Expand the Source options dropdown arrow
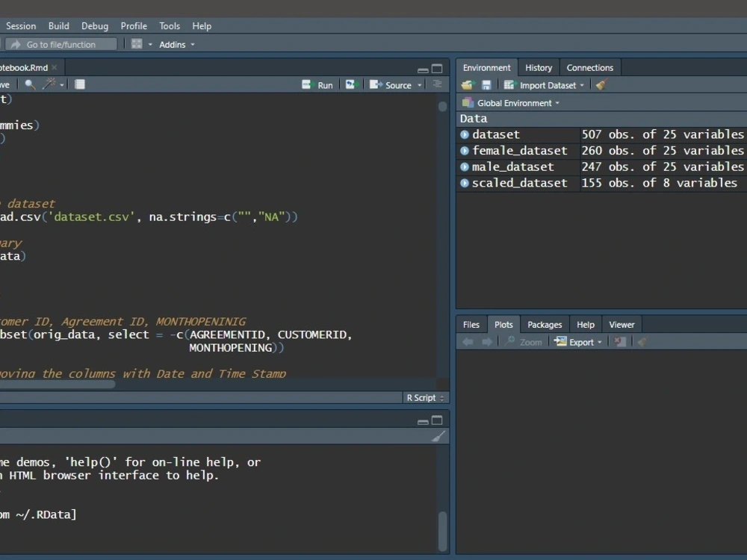 (x=420, y=85)
